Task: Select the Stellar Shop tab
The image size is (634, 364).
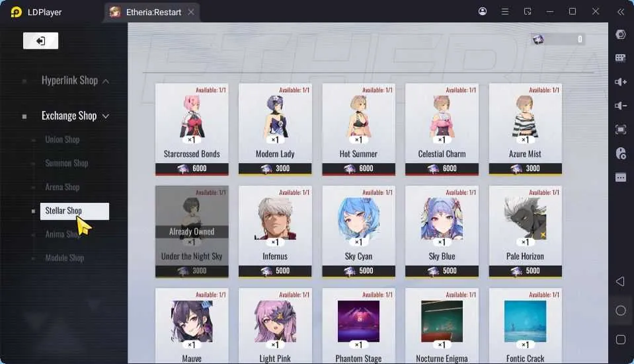Action: (x=75, y=211)
